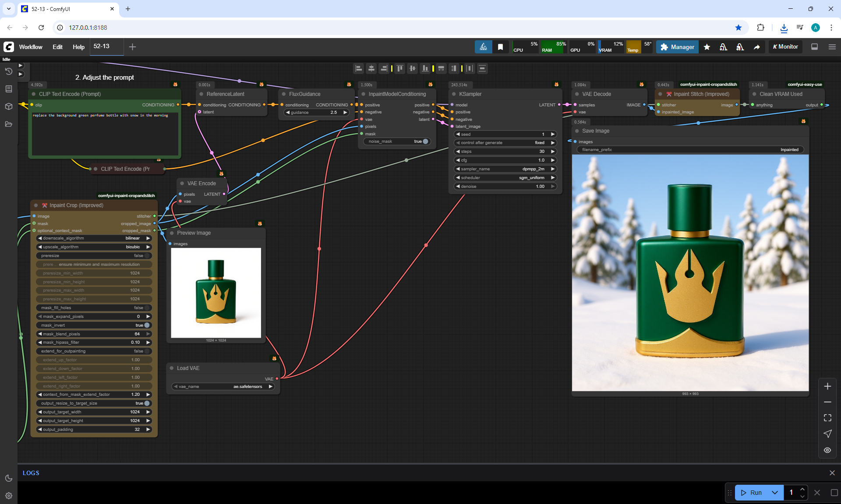841x504 pixels.
Task: Toggle dark theme moon icon
Action: (x=8, y=478)
